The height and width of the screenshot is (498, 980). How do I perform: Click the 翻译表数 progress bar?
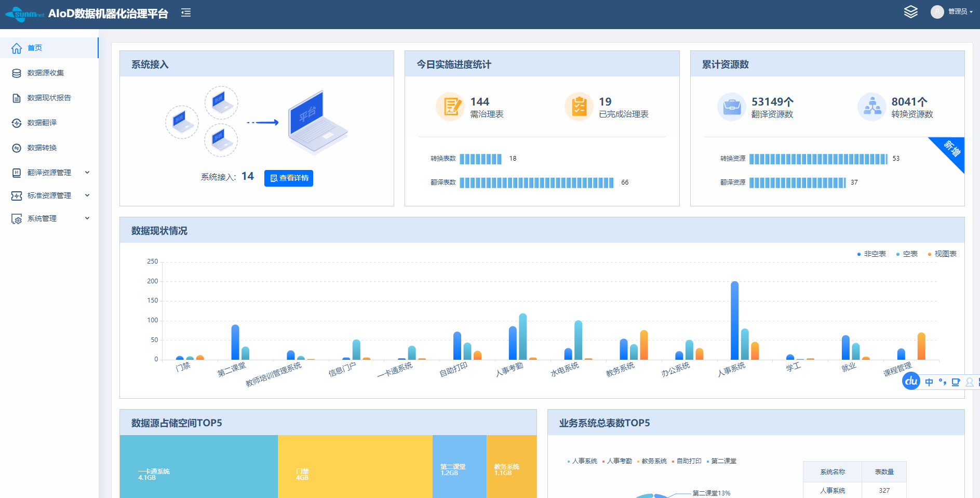(536, 182)
